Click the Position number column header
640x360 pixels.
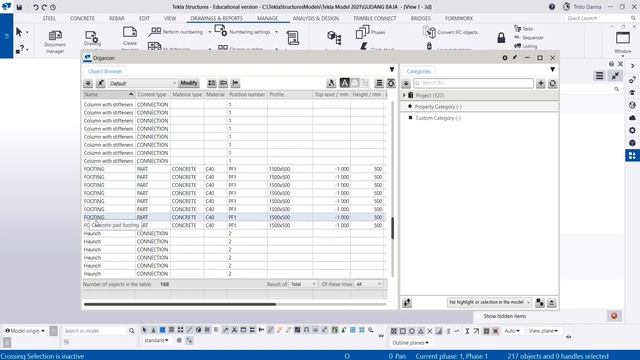(247, 94)
